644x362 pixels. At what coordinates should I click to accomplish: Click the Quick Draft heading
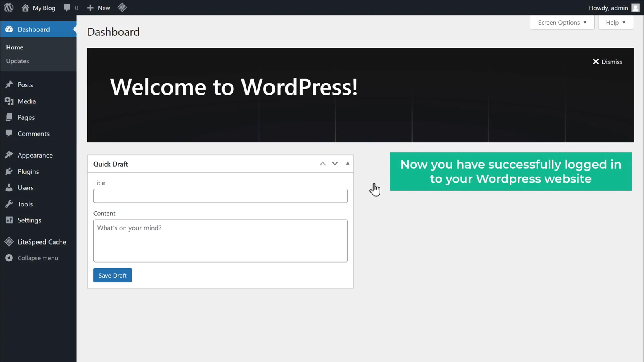[111, 164]
